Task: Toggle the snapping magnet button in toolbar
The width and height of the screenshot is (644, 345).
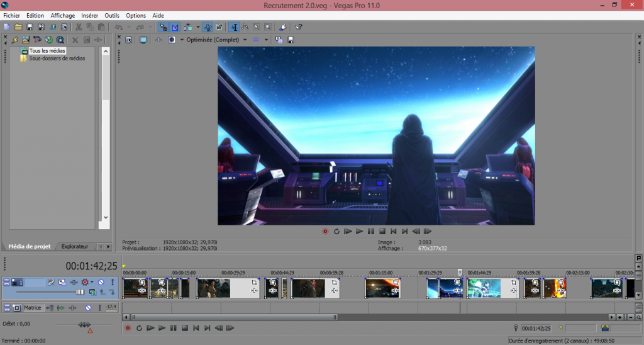Action: tap(164, 27)
